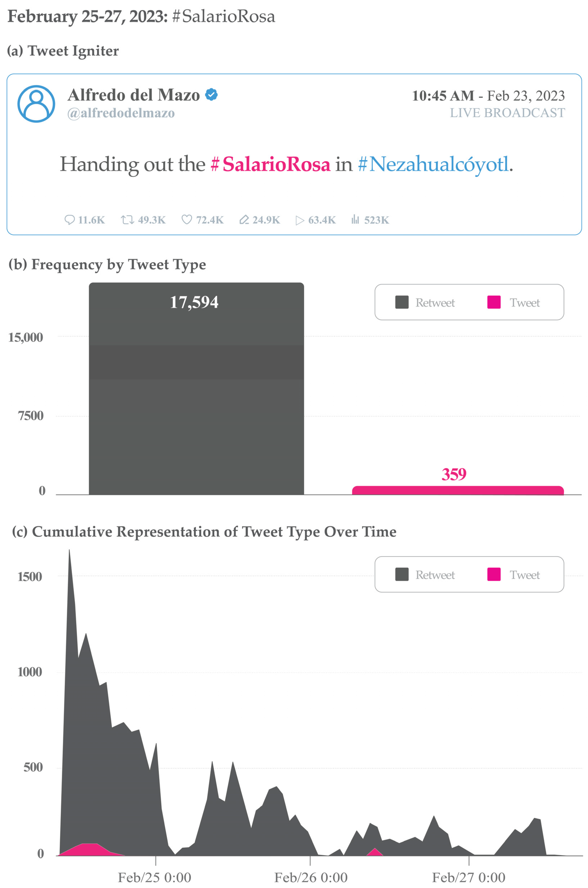Click the bar-chart views icon beside 523K
The width and height of the screenshot is (588, 888).
click(355, 219)
